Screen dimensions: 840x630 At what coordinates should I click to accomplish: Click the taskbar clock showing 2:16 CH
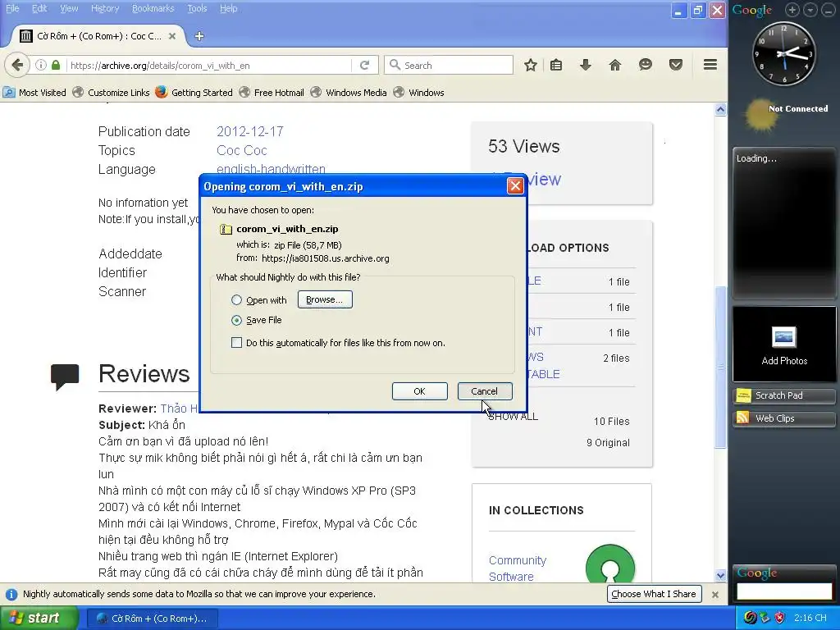[x=810, y=618]
